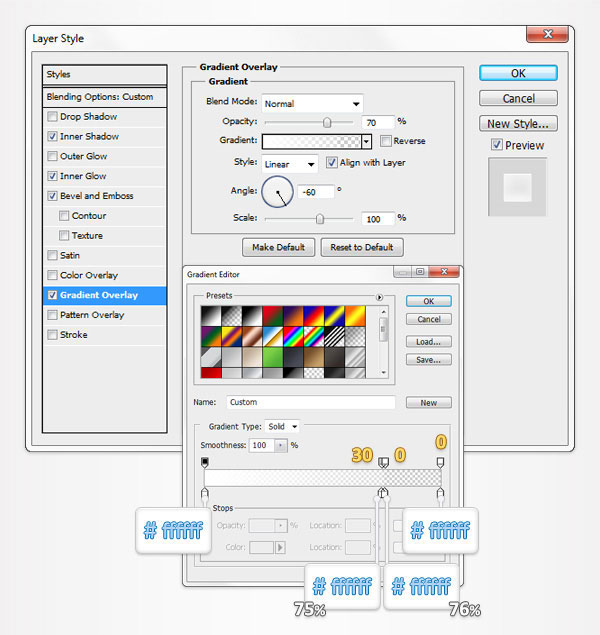Click the Gradient Overlay Opacity slider handle
The height and width of the screenshot is (635, 600).
tap(327, 122)
